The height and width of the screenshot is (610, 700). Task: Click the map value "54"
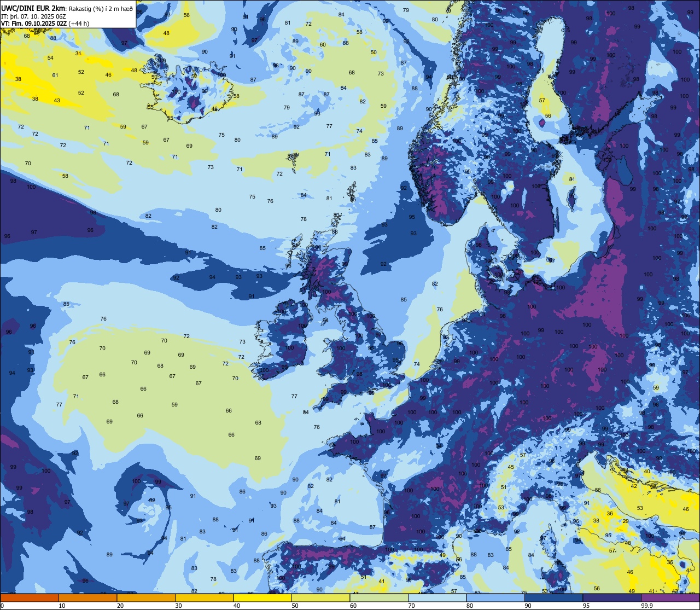click(50, 58)
